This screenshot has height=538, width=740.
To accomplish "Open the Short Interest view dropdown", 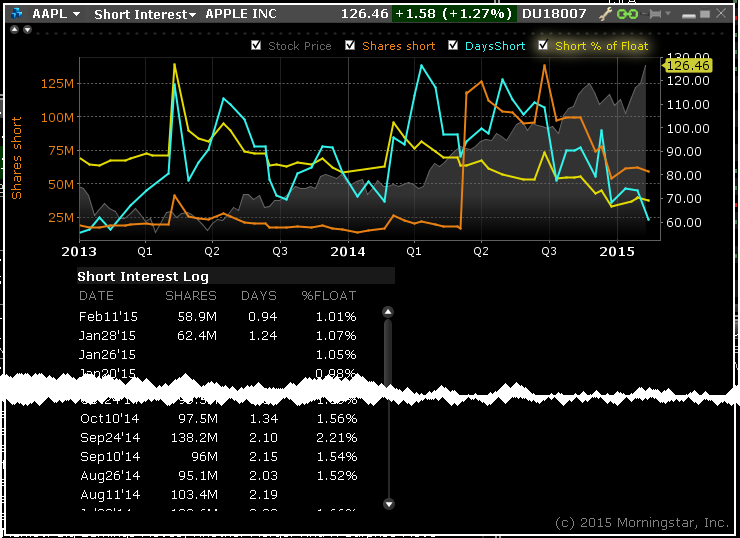I will (x=145, y=15).
